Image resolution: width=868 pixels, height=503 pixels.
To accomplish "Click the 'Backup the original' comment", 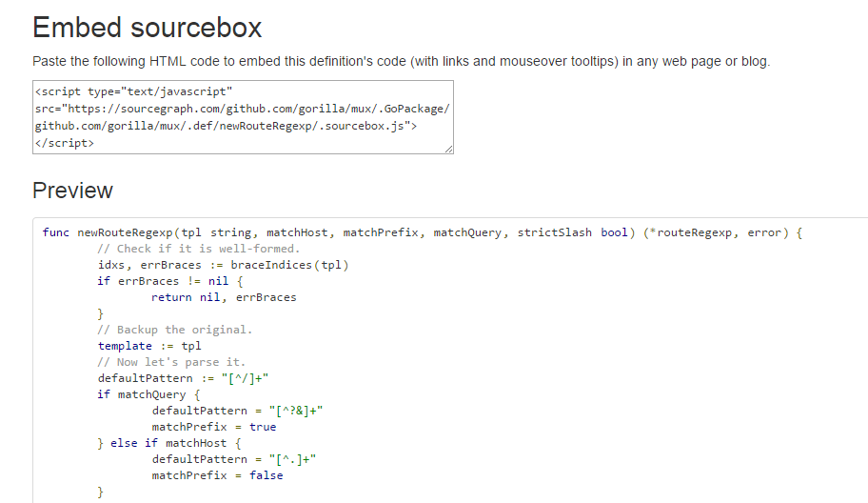I will (175, 330).
